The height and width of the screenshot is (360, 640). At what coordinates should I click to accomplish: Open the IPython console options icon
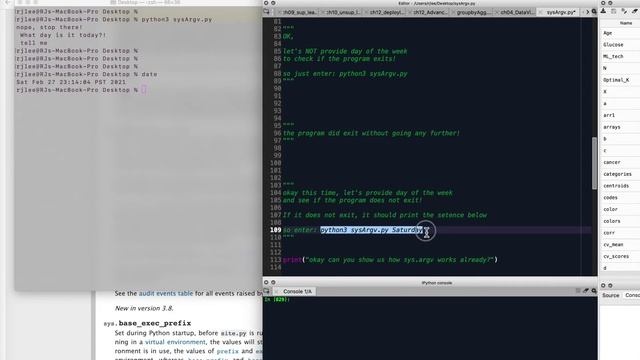(594, 291)
